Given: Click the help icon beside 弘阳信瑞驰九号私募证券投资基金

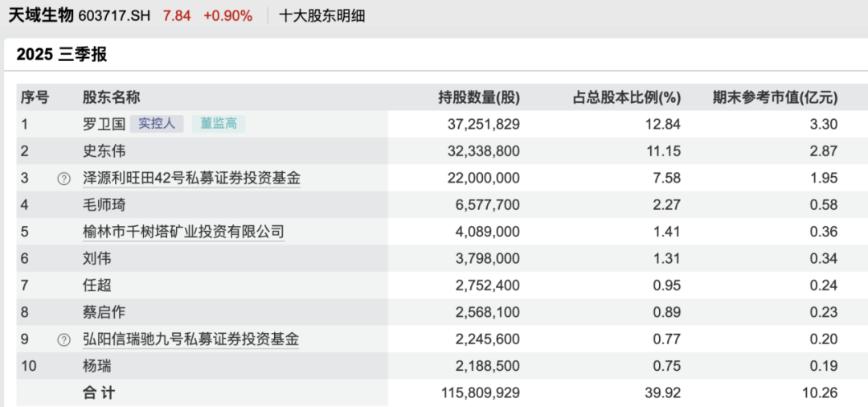Looking at the screenshot, I should click(63, 340).
